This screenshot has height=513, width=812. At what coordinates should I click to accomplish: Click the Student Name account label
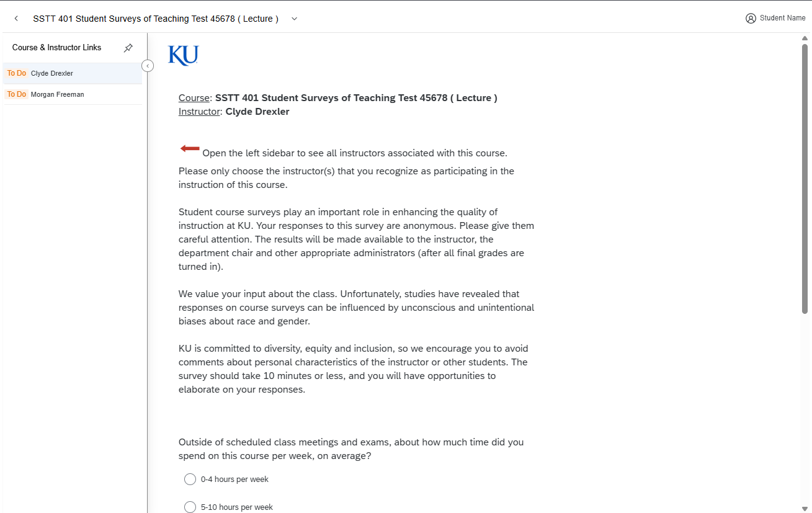(782, 18)
